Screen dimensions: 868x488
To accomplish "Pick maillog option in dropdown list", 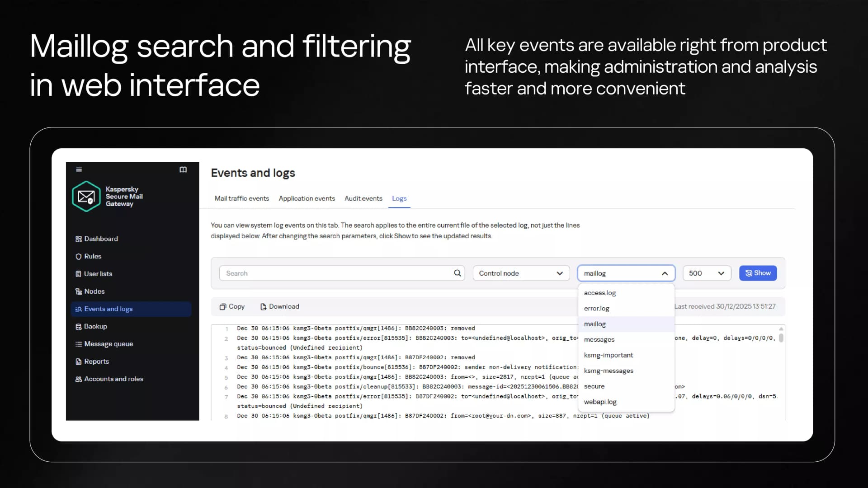I will (x=626, y=324).
